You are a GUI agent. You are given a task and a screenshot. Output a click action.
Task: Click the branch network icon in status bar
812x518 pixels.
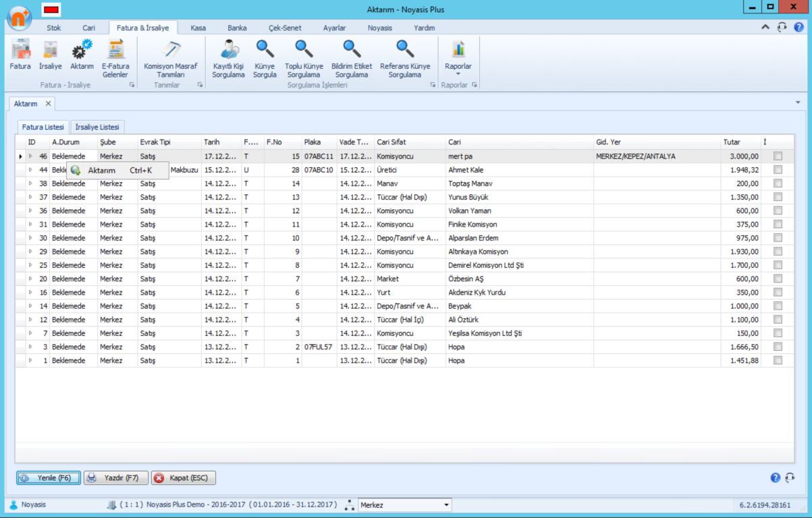350,505
